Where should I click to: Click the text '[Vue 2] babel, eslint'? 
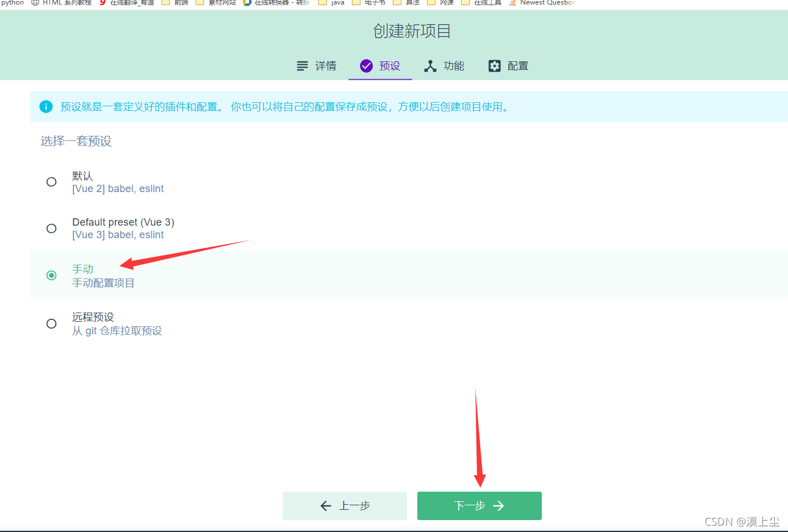click(118, 189)
